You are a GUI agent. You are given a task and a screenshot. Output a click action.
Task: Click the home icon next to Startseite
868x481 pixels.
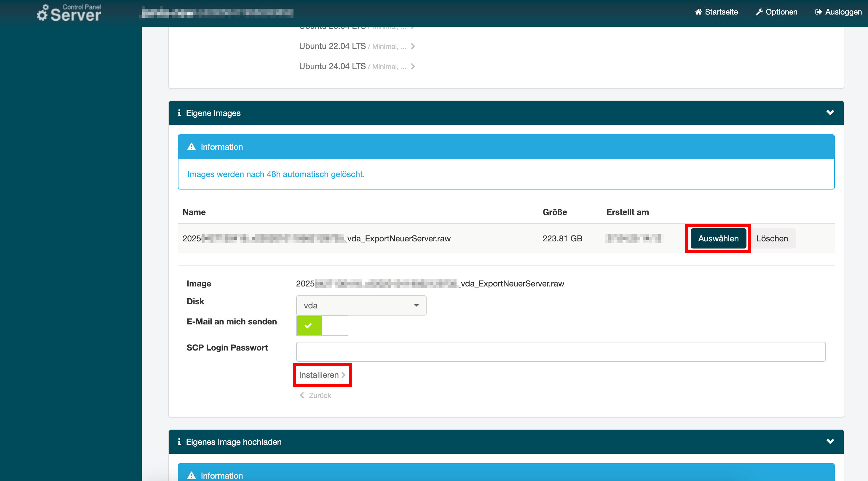click(698, 12)
